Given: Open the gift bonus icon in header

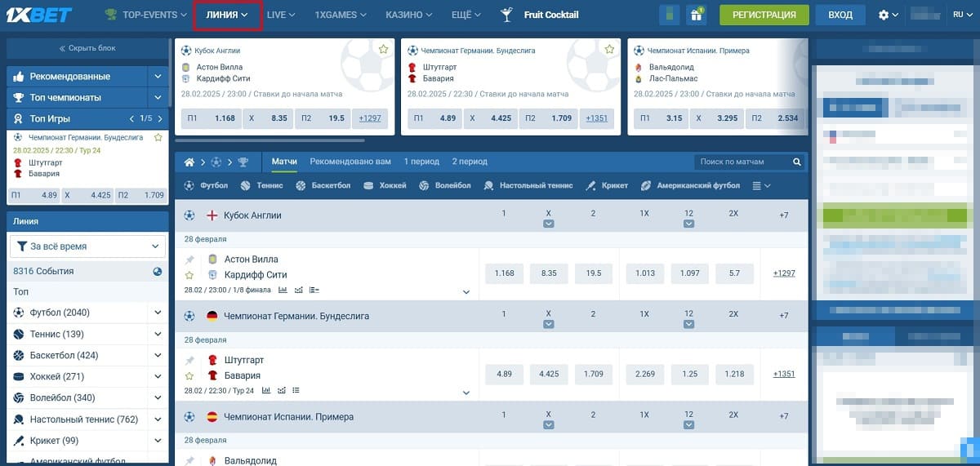Looking at the screenshot, I should [x=696, y=15].
